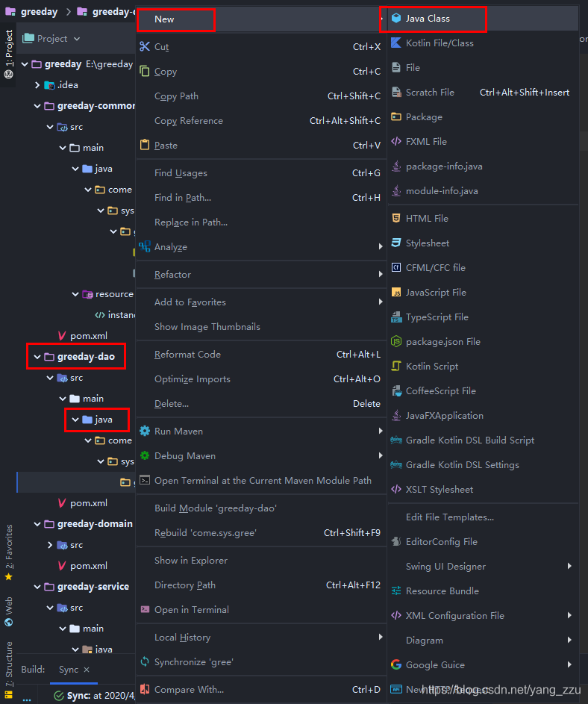Click the Resource Bundle icon
This screenshot has height=704, width=588.
396,591
